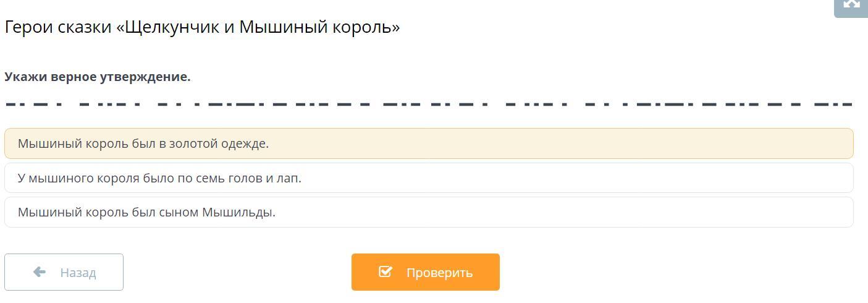Click the word сыном in third answer
This screenshot has width=868, height=303.
(175, 212)
